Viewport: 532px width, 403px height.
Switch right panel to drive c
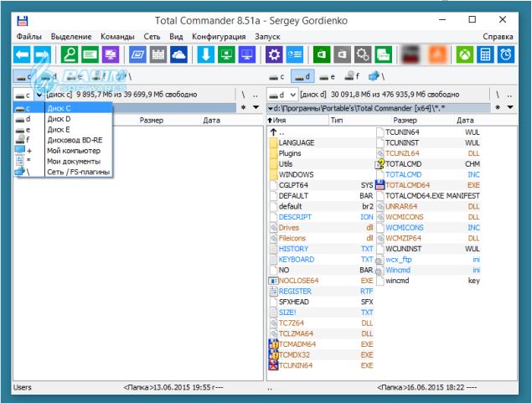279,76
